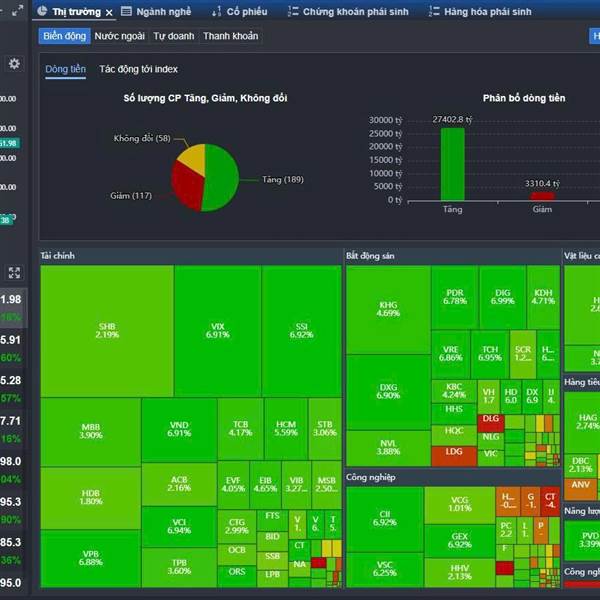Select the Dòng tiền sub-tab

click(x=65, y=70)
